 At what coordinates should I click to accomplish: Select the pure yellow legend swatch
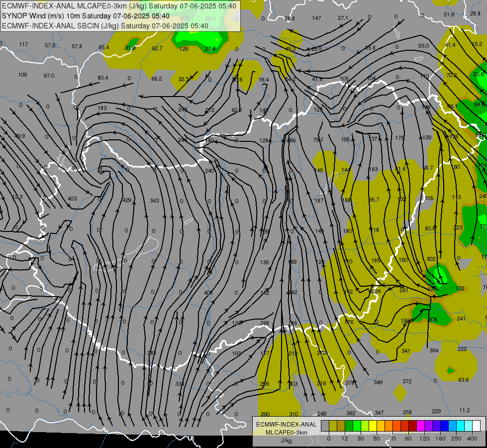[373, 426]
